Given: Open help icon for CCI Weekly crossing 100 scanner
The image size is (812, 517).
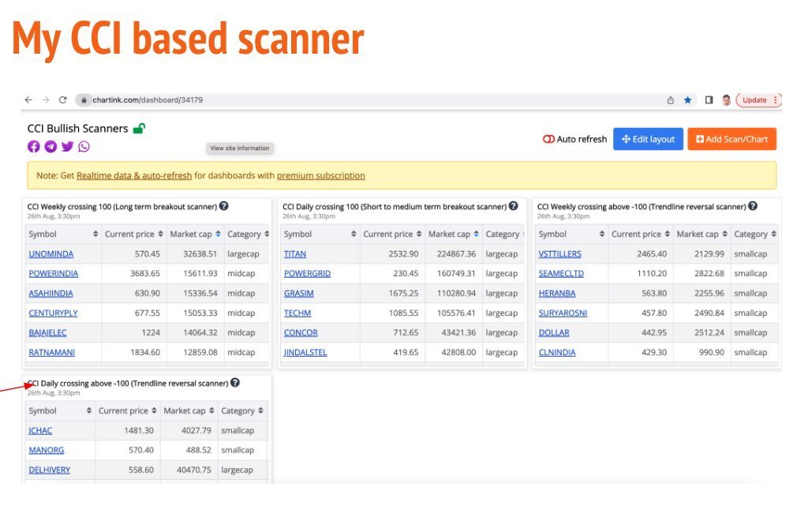Looking at the screenshot, I should point(224,206).
